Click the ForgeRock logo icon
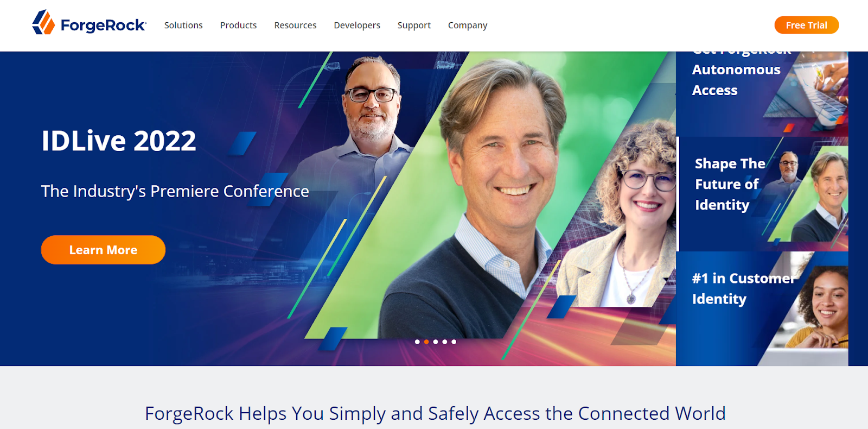The width and height of the screenshot is (868, 429). click(x=43, y=22)
